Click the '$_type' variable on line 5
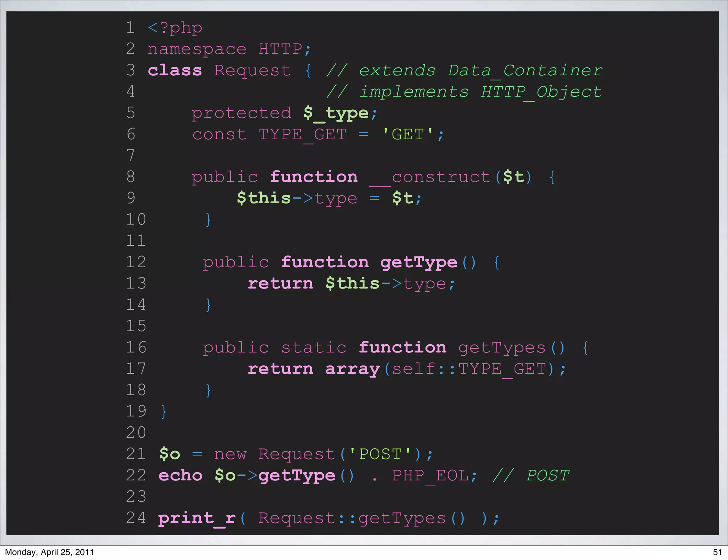Image resolution: width=728 pixels, height=560 pixels. (336, 114)
